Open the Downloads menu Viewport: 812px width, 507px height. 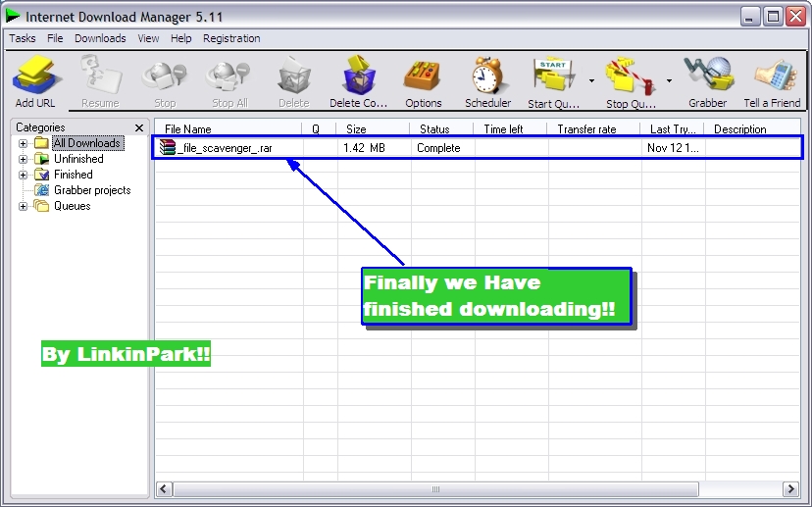tap(100, 38)
